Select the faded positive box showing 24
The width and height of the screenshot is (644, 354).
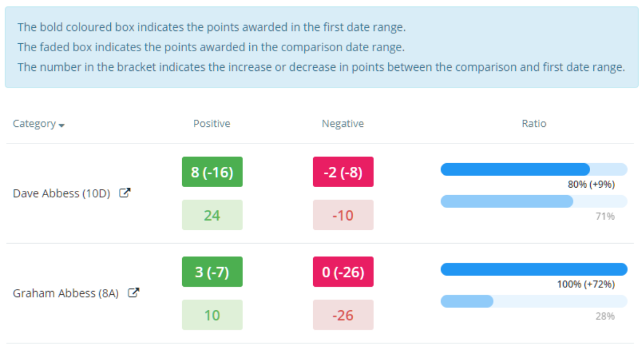(212, 214)
